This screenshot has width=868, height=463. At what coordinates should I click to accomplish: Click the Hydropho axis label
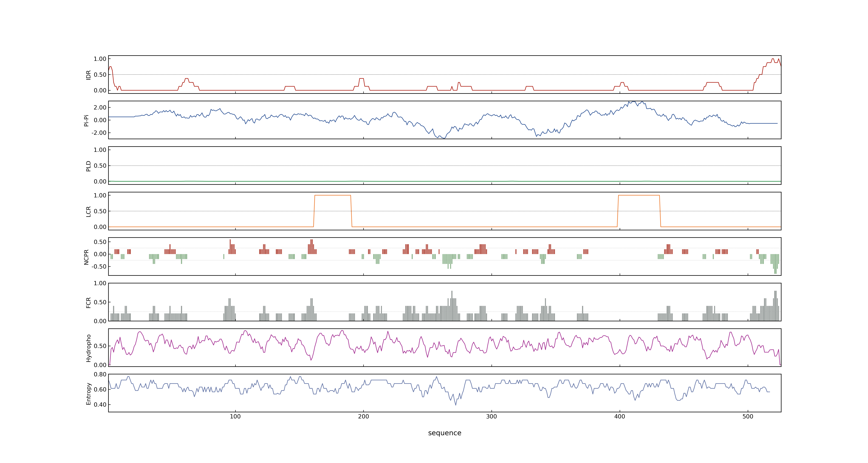coord(88,348)
